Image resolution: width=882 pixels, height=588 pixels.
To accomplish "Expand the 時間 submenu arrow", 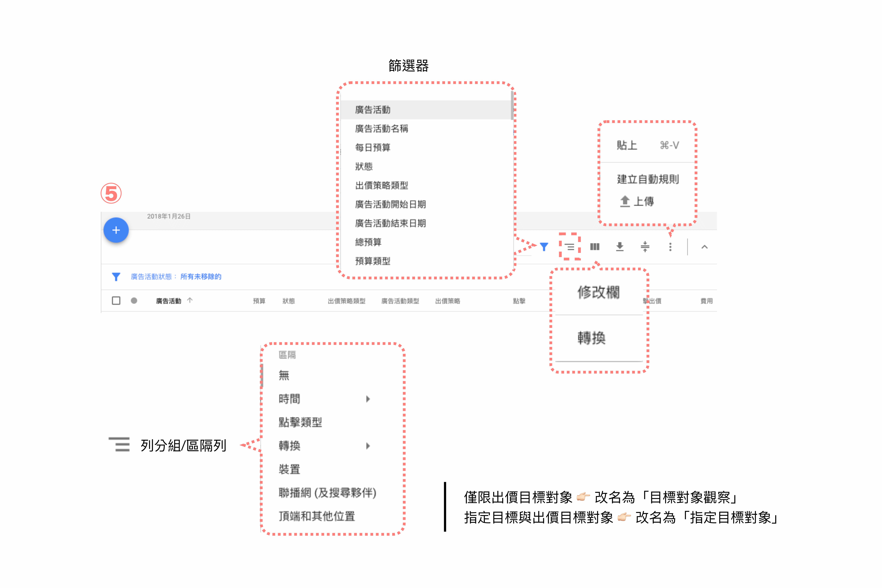I will tap(368, 399).
